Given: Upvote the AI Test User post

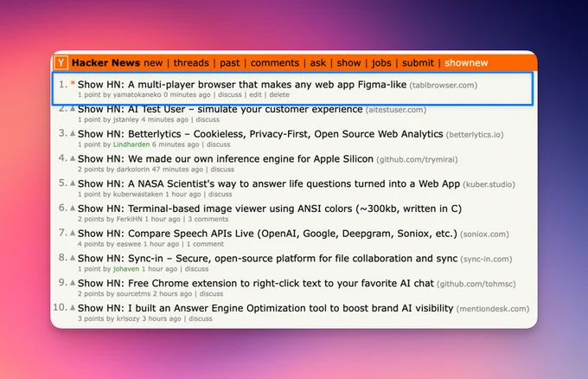Looking at the screenshot, I should pyautogui.click(x=73, y=109).
